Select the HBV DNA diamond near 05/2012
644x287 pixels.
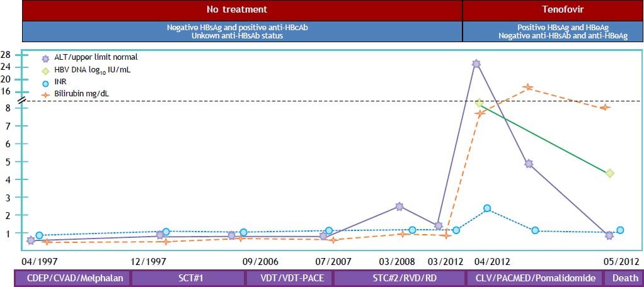pos(609,173)
